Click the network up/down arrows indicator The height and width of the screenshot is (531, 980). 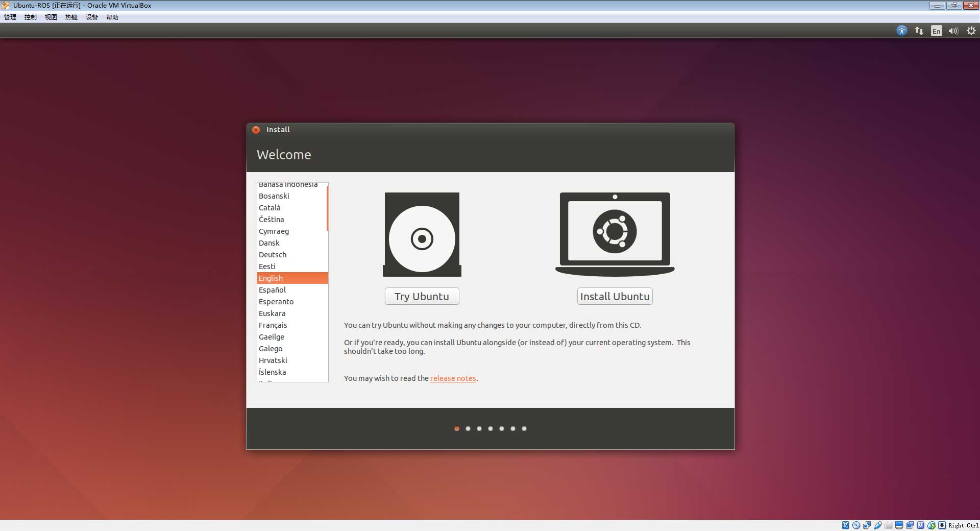pos(919,31)
